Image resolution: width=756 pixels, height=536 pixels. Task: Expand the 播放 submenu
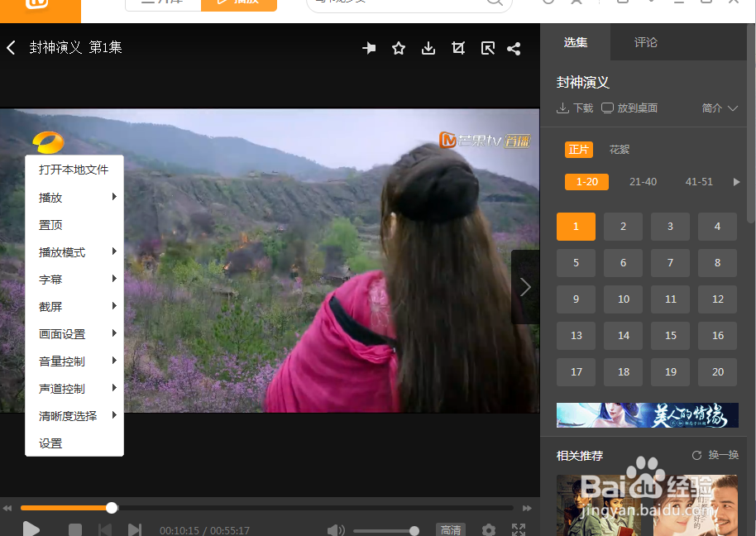pyautogui.click(x=74, y=197)
